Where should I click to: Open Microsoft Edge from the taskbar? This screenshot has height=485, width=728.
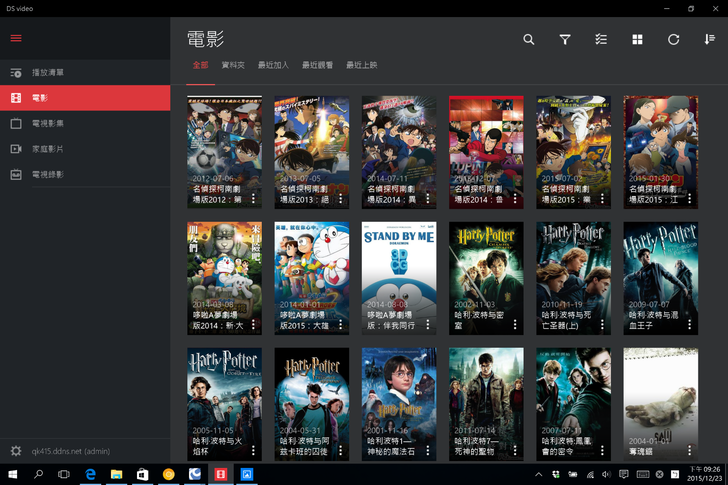pyautogui.click(x=90, y=474)
